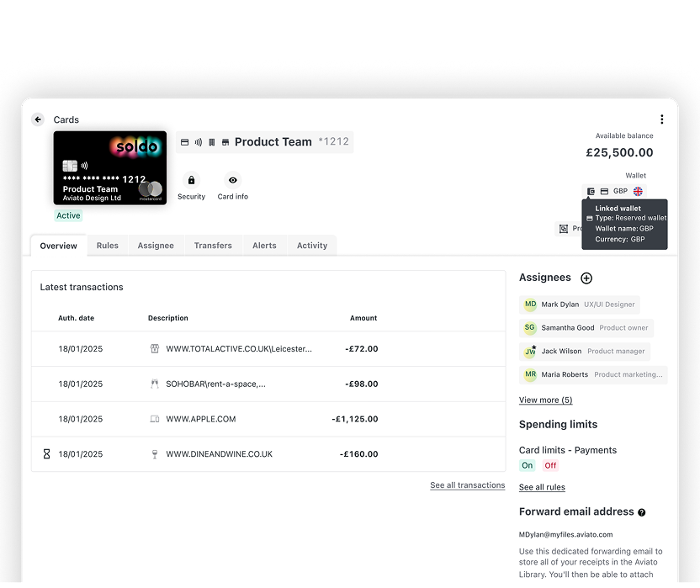Select the WWW.APPLE.COM transaction row
Screen dimensions: 700x588
(268, 419)
